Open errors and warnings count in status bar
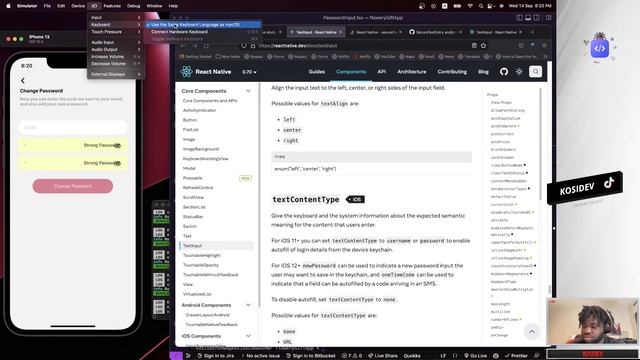This screenshot has width=640, height=360. [352, 356]
